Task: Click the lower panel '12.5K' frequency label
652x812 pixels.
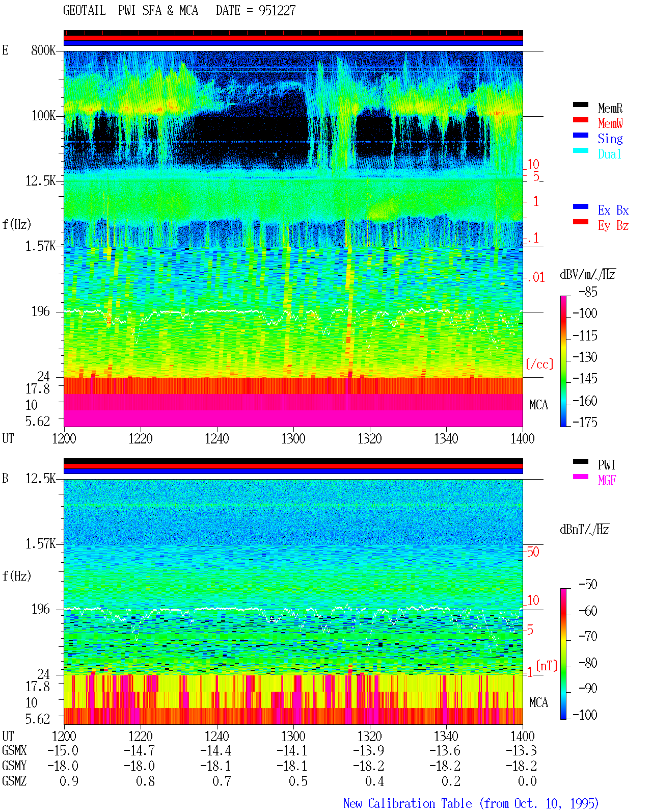Action: [41, 479]
